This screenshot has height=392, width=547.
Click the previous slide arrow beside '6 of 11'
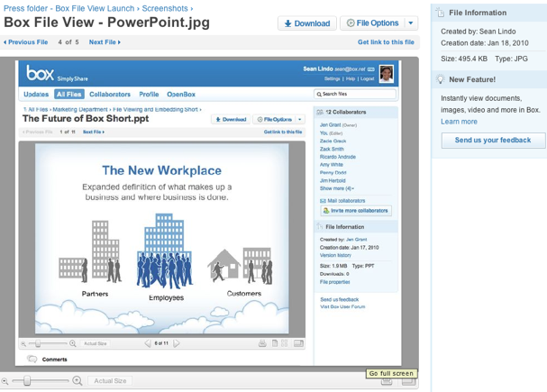[148, 343]
